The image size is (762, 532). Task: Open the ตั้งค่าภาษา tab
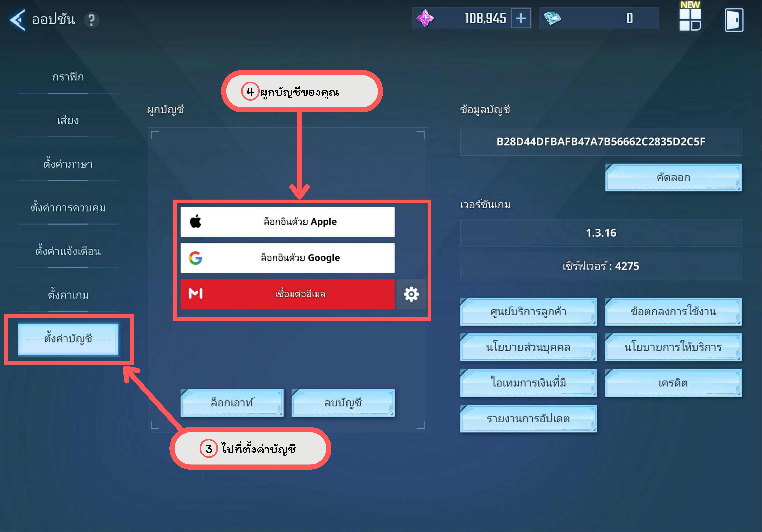[68, 164]
